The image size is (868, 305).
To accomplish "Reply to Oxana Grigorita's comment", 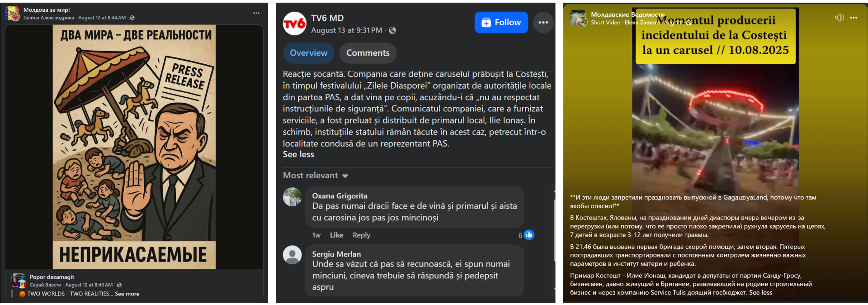I will click(361, 235).
